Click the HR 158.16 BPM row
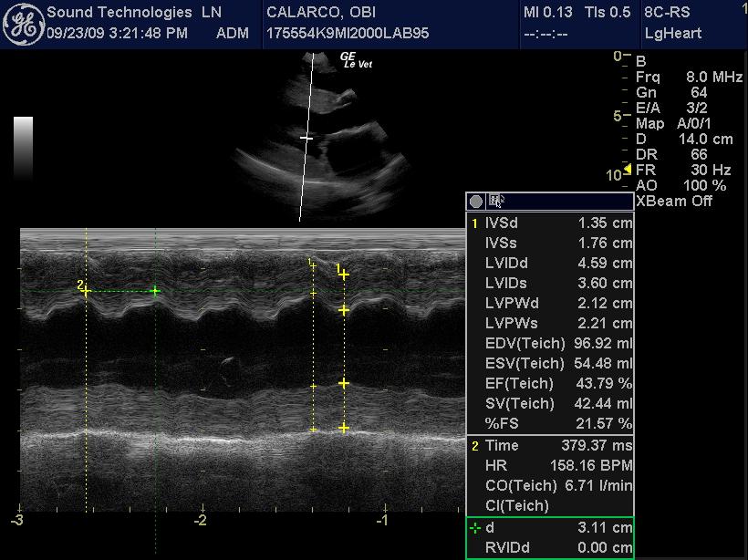The image size is (748, 560). (x=550, y=465)
